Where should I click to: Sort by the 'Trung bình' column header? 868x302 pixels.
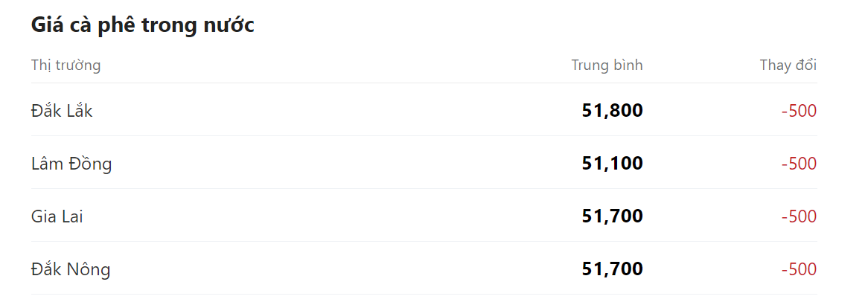[607, 65]
